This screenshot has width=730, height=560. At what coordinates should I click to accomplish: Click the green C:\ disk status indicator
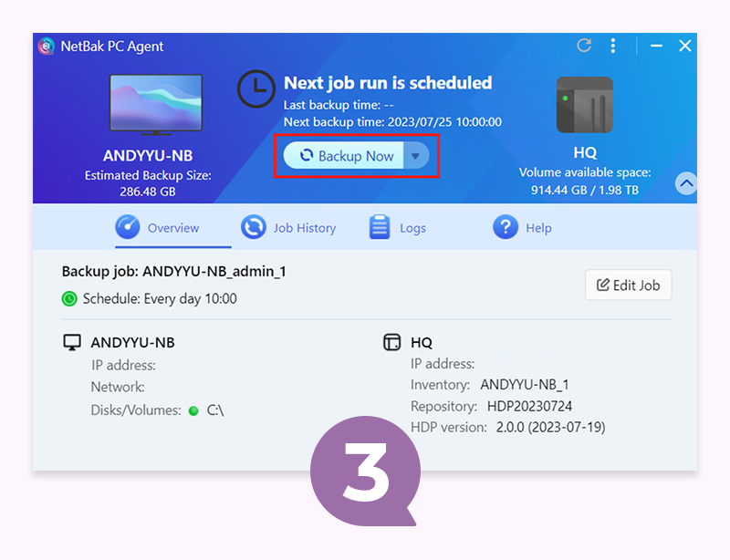pos(193,410)
